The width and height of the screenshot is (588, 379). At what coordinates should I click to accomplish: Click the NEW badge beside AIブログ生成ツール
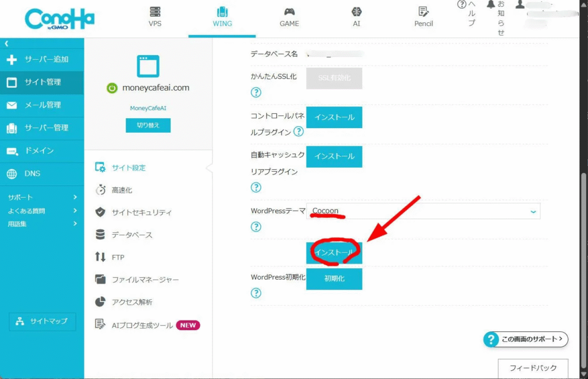(188, 326)
